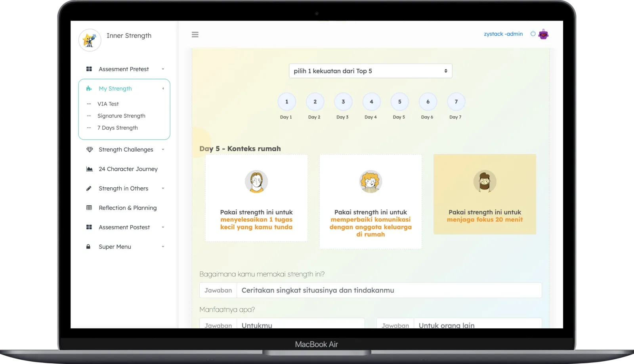This screenshot has width=634, height=364.
Task: Expand the Assesment Postest chevron
Action: pyautogui.click(x=163, y=227)
